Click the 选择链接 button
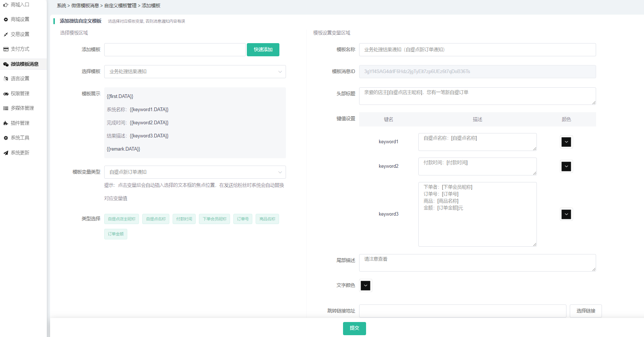Screen dimensions: 644x337 585,311
